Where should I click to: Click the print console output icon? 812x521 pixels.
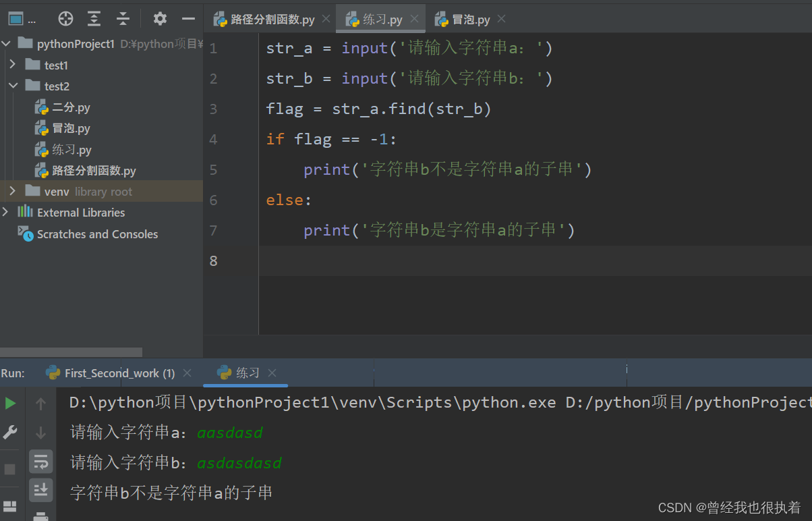pyautogui.click(x=40, y=516)
